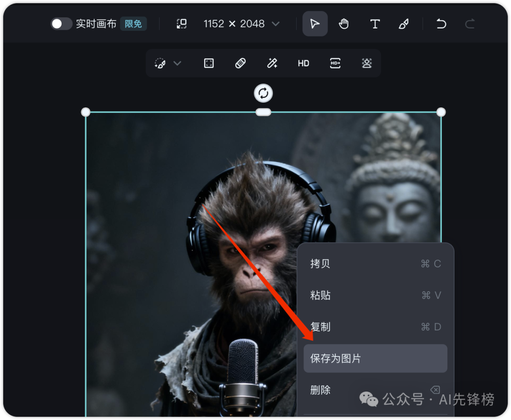Click the rotate icon above the image
The width and height of the screenshot is (511, 420).
(264, 93)
